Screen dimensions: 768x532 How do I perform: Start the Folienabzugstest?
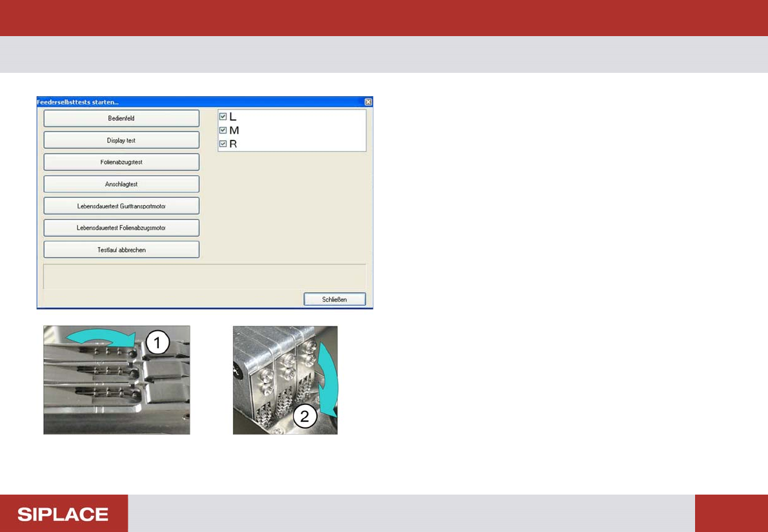[121, 162]
